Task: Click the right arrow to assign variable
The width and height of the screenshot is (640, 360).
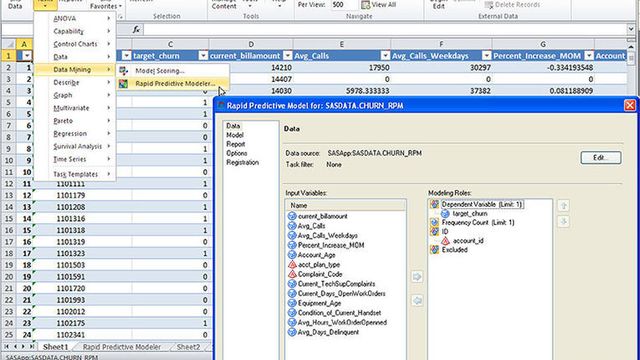Action: [x=417, y=277]
